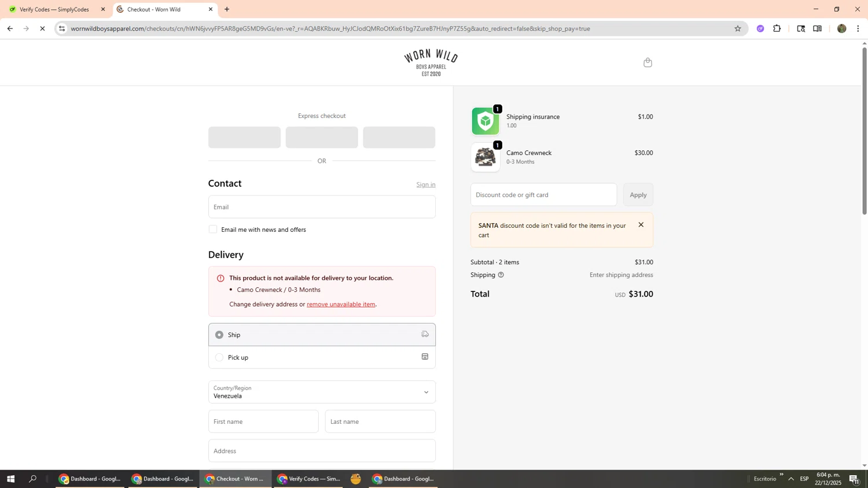Image resolution: width=868 pixels, height=488 pixels.
Task: Click the delivery truck icon in Ship row
Action: [425, 334]
